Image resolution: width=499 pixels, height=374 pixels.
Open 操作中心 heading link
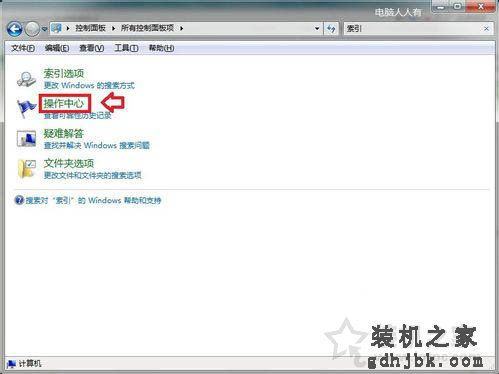pyautogui.click(x=64, y=103)
